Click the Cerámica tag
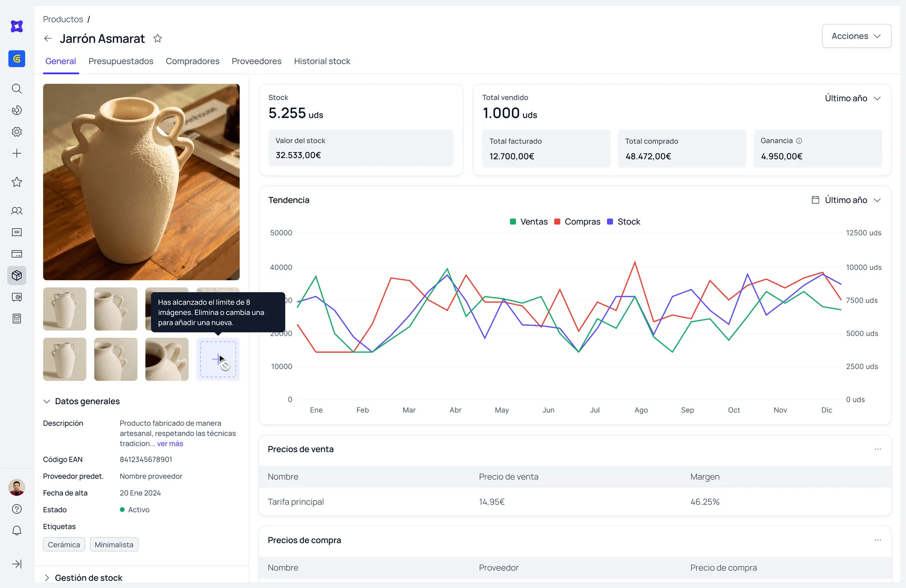The height and width of the screenshot is (588, 906). point(64,545)
